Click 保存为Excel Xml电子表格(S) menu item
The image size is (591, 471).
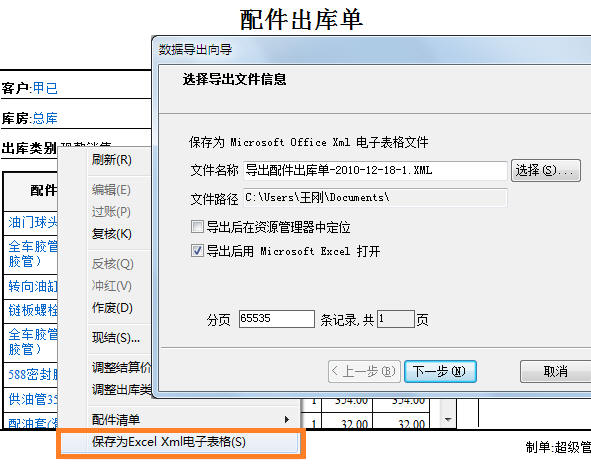coord(179,442)
